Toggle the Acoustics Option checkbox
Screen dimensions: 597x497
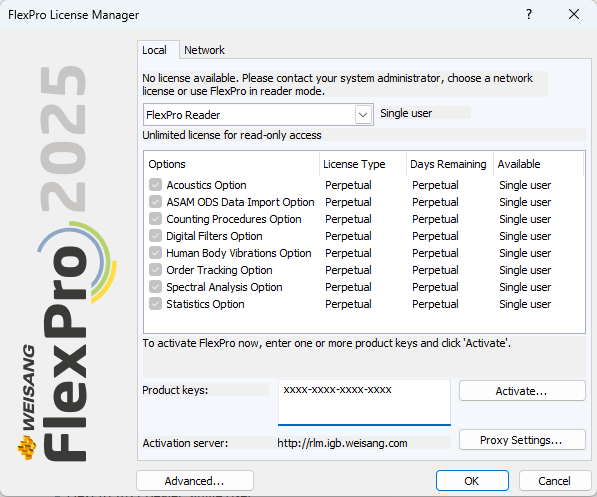pyautogui.click(x=155, y=185)
